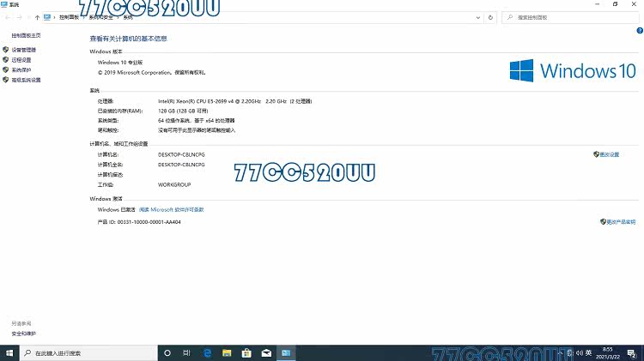Click System and Security breadcrumb
The height and width of the screenshot is (361, 644).
tap(100, 17)
